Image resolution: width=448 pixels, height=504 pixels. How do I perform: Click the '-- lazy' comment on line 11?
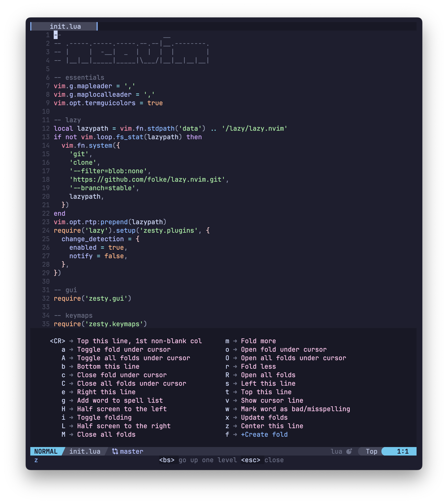point(67,120)
